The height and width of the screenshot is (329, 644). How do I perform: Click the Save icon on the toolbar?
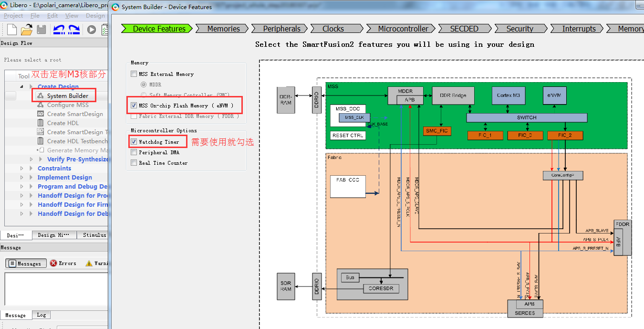42,29
